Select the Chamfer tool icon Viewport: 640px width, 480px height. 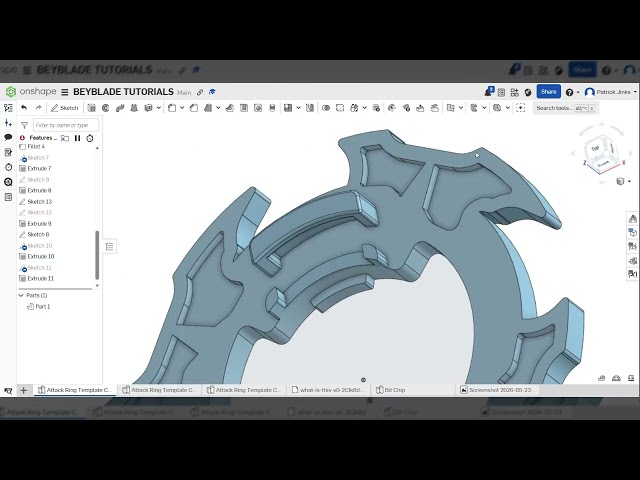click(x=194, y=108)
